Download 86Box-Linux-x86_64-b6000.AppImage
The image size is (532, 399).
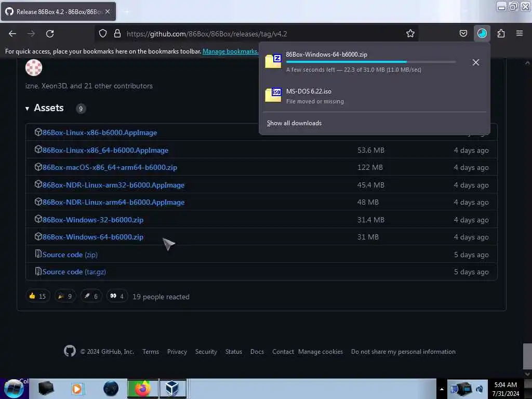105,150
